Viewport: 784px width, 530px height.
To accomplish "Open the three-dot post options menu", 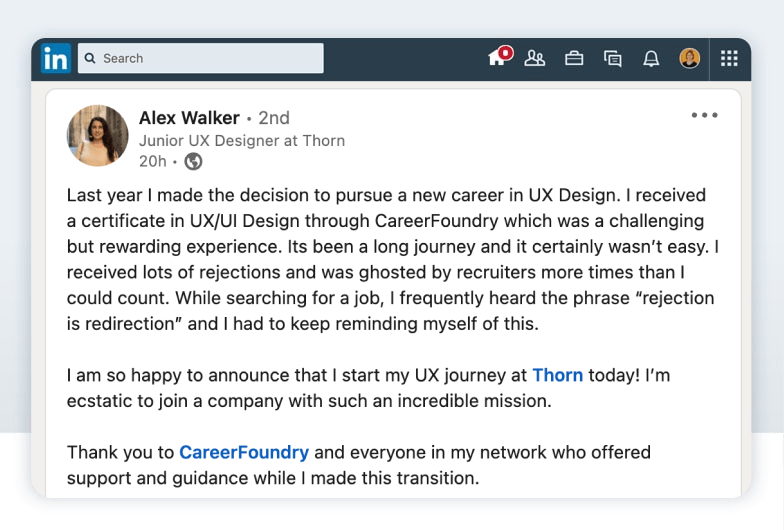I will (705, 116).
